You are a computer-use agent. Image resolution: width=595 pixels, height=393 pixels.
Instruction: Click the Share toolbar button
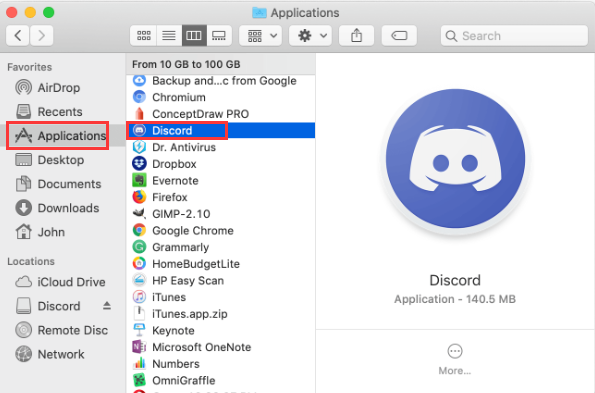click(356, 36)
